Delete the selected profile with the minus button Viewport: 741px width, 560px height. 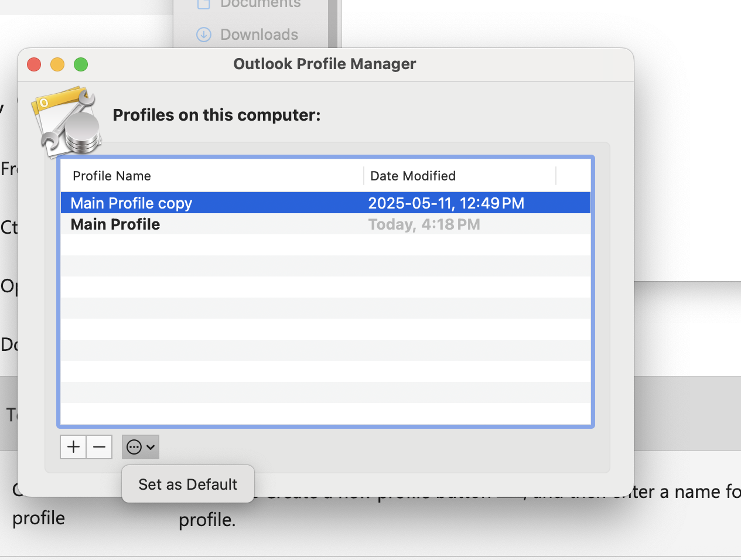click(x=100, y=447)
